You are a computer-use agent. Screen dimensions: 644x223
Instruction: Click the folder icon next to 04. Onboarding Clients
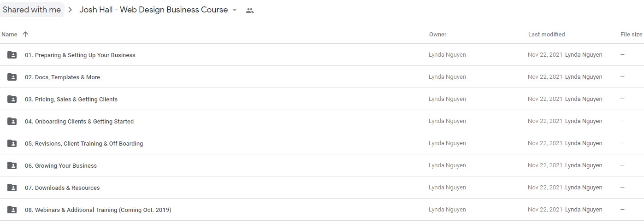point(12,121)
